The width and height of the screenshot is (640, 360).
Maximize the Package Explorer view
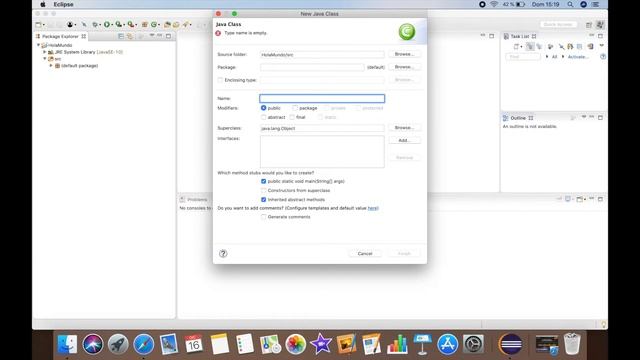pyautogui.click(x=168, y=36)
